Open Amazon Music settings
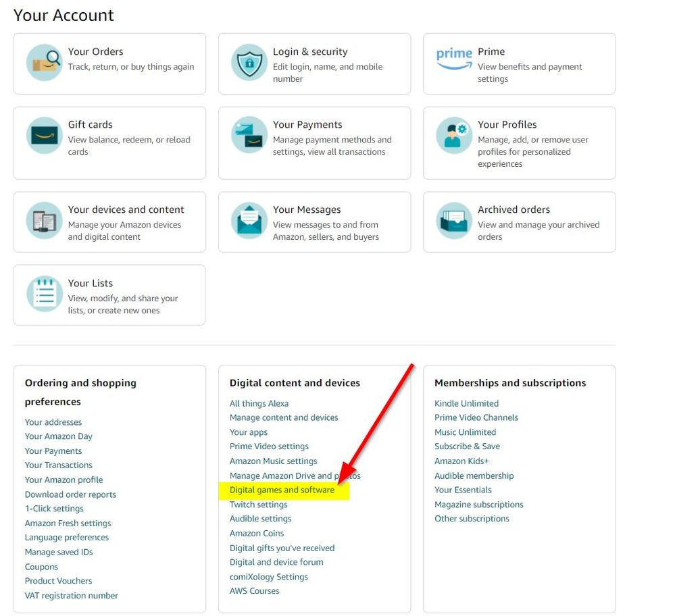Viewport: 675px width, 616px height. (x=274, y=461)
